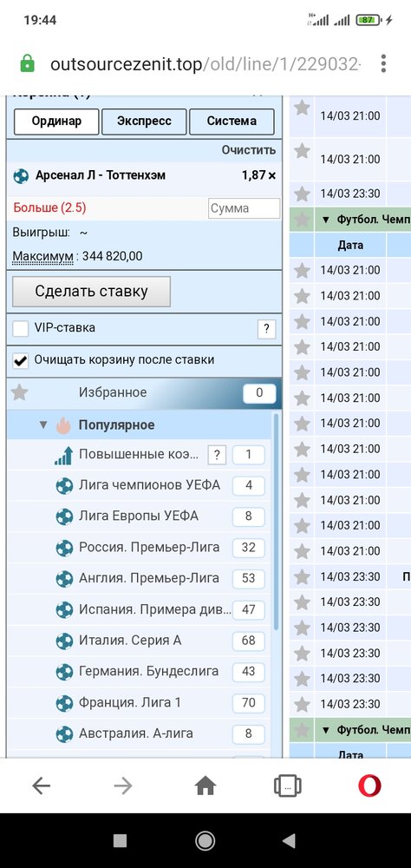Click help icon next to VIP-ставка

point(266,329)
